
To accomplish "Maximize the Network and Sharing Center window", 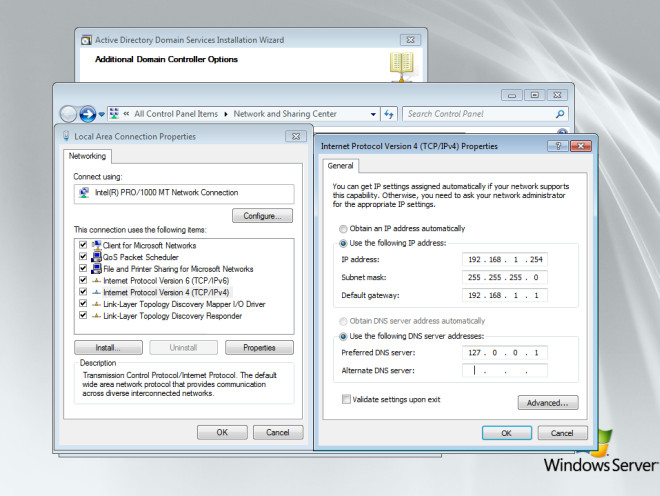I will tap(535, 95).
